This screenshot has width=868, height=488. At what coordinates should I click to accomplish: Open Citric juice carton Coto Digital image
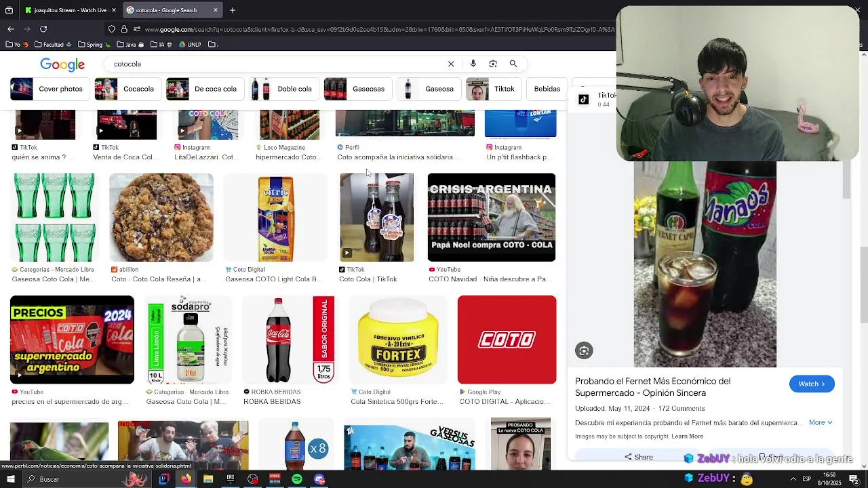point(276,218)
